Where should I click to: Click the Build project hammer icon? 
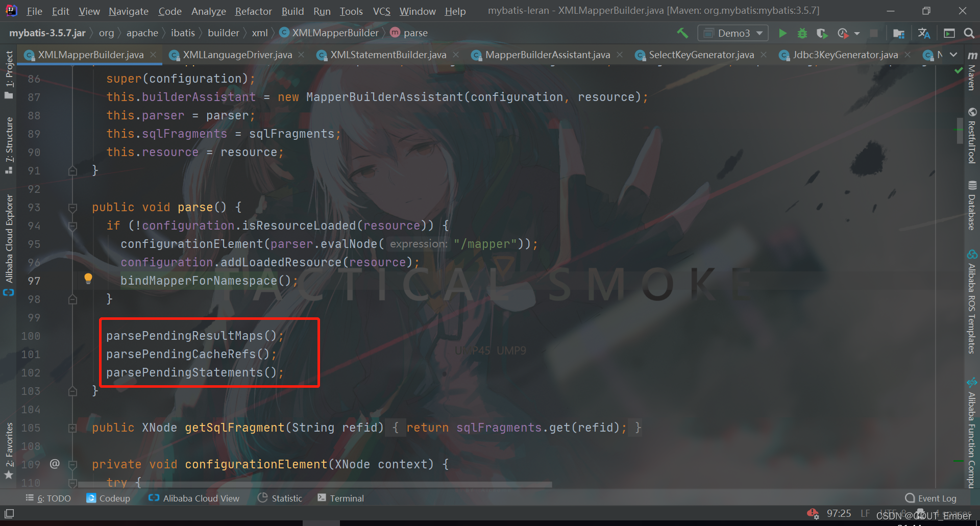pos(682,33)
